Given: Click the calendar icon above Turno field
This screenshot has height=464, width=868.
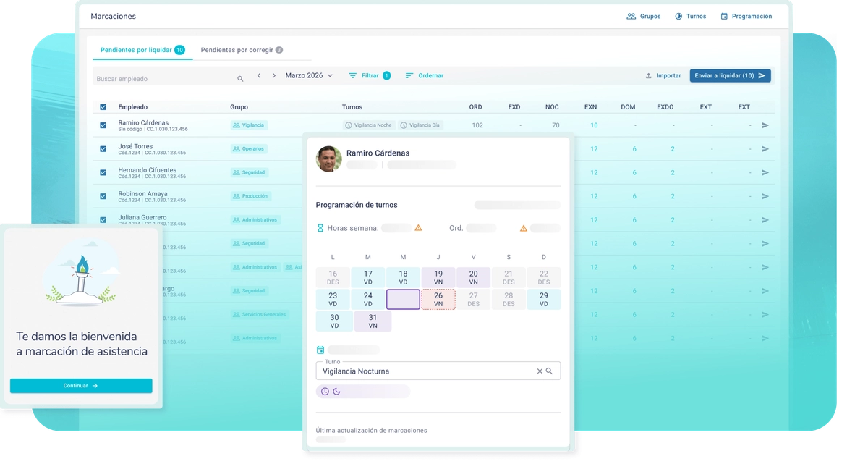Looking at the screenshot, I should [320, 350].
